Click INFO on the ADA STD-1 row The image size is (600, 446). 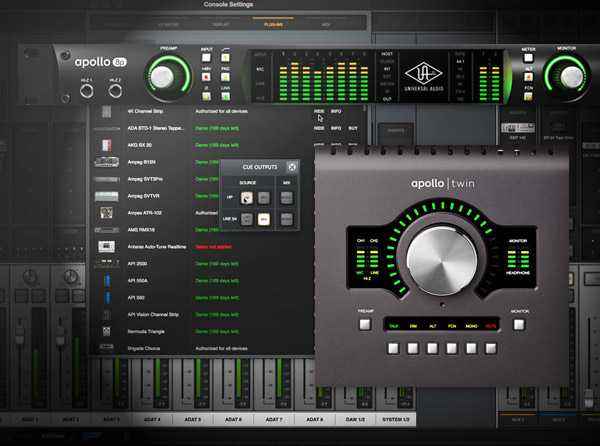coord(336,128)
